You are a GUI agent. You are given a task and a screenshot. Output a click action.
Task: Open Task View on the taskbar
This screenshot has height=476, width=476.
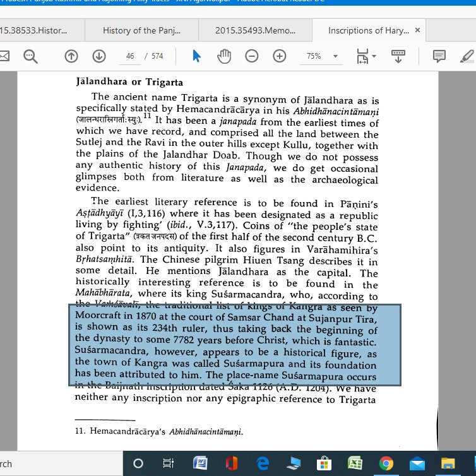tap(168, 463)
